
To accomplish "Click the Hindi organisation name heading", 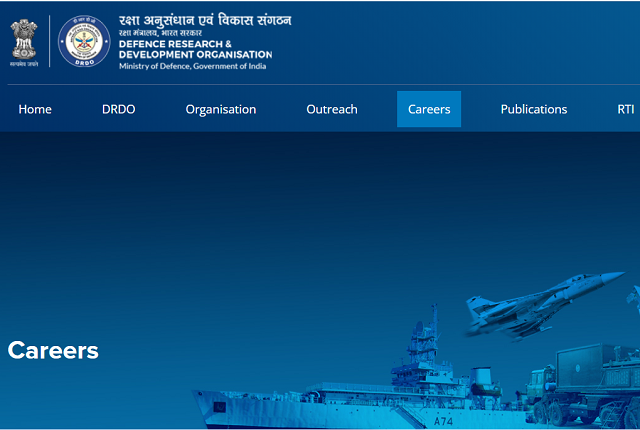I will pos(204,20).
